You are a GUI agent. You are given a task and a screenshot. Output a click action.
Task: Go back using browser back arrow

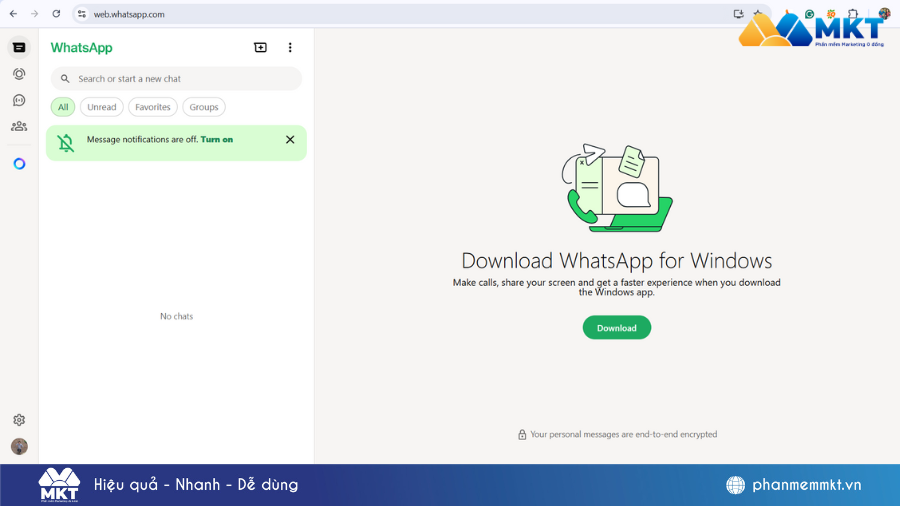click(x=13, y=14)
